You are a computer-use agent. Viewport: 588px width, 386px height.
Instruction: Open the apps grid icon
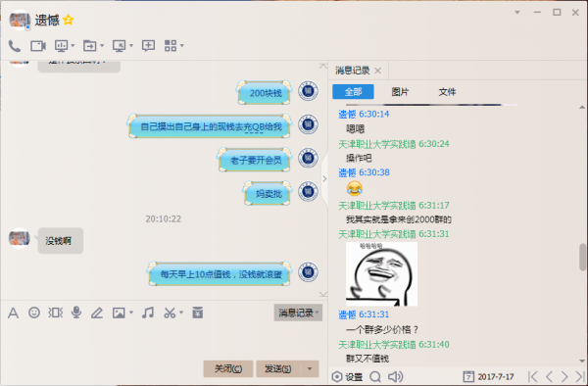(171, 46)
